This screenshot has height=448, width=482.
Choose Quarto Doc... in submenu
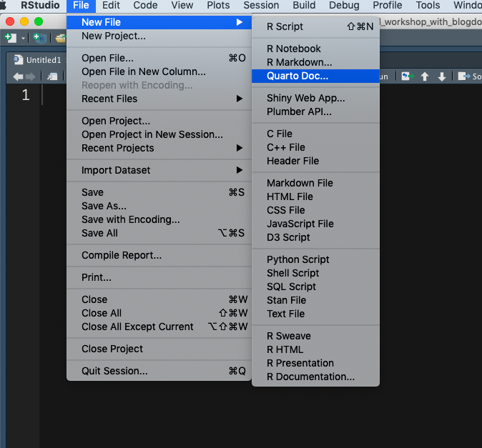click(x=315, y=76)
